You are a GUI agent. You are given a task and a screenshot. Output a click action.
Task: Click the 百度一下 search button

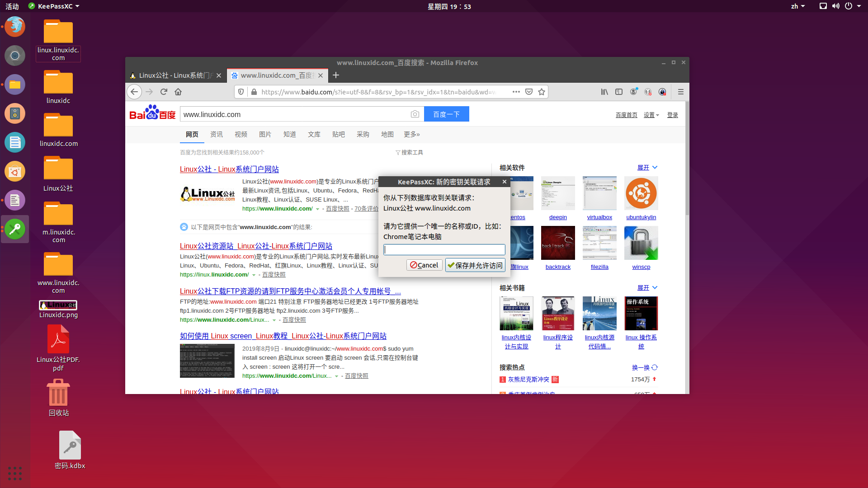pos(446,114)
